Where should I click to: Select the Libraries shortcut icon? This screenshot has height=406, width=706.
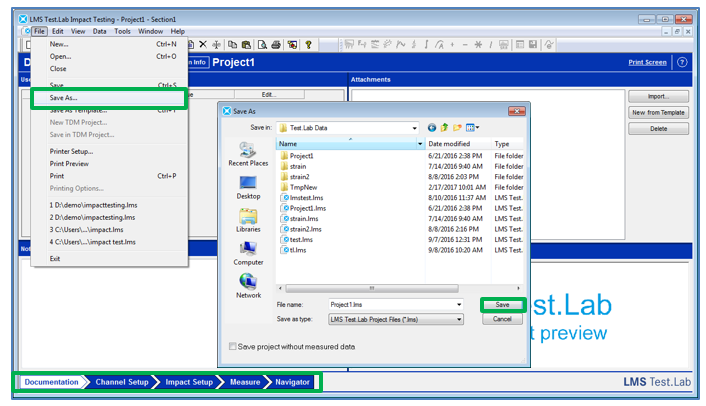pyautogui.click(x=248, y=217)
